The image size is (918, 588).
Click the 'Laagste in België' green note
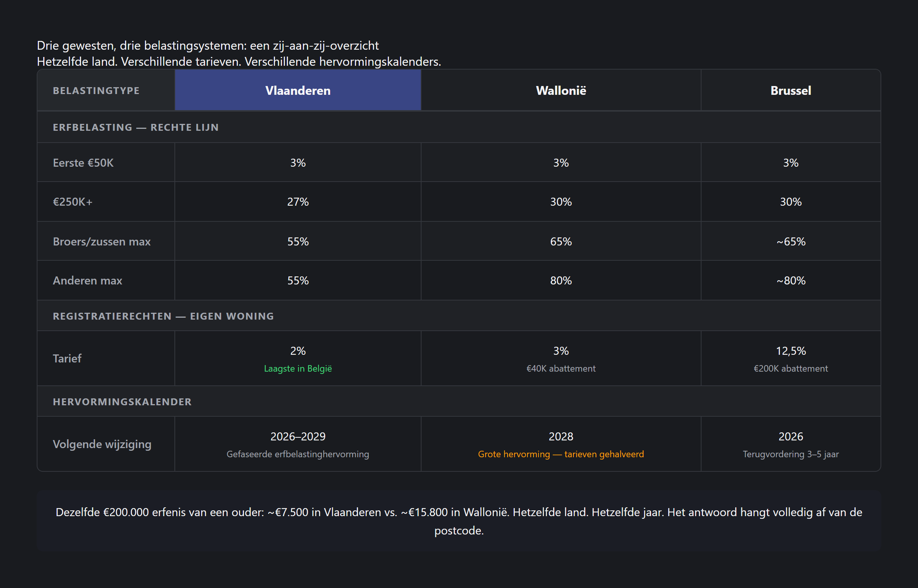pos(298,369)
